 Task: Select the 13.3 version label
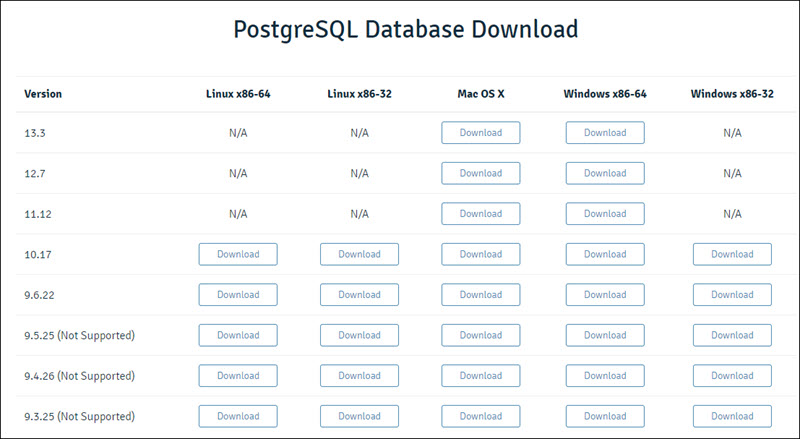pos(35,133)
